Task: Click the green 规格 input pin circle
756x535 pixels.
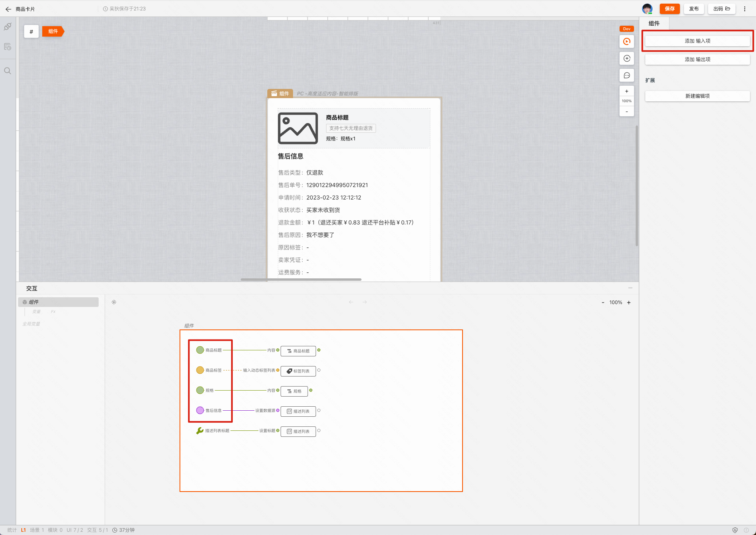Action: (x=200, y=390)
